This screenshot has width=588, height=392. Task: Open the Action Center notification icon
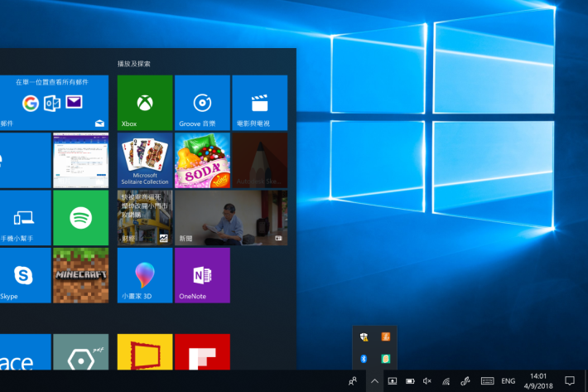tap(570, 381)
